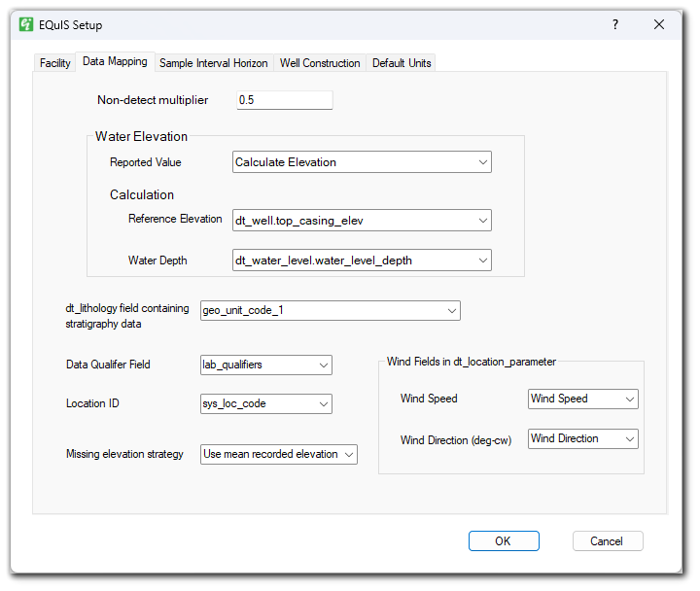Click the Non-detect multiplier input field
This screenshot has height=591, width=700.
click(285, 100)
